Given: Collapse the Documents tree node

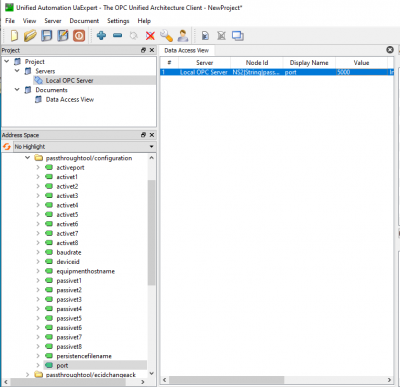Looking at the screenshot, I should coord(17,90).
